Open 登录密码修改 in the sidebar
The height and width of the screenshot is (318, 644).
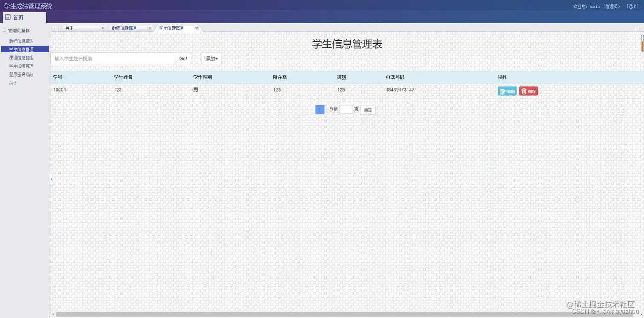21,75
